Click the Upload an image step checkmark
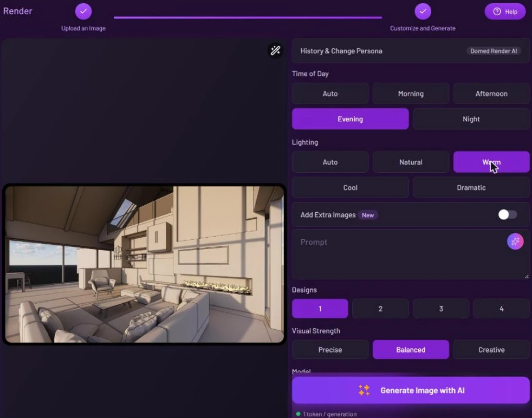Viewport: 532px width, 418px height. [83, 11]
